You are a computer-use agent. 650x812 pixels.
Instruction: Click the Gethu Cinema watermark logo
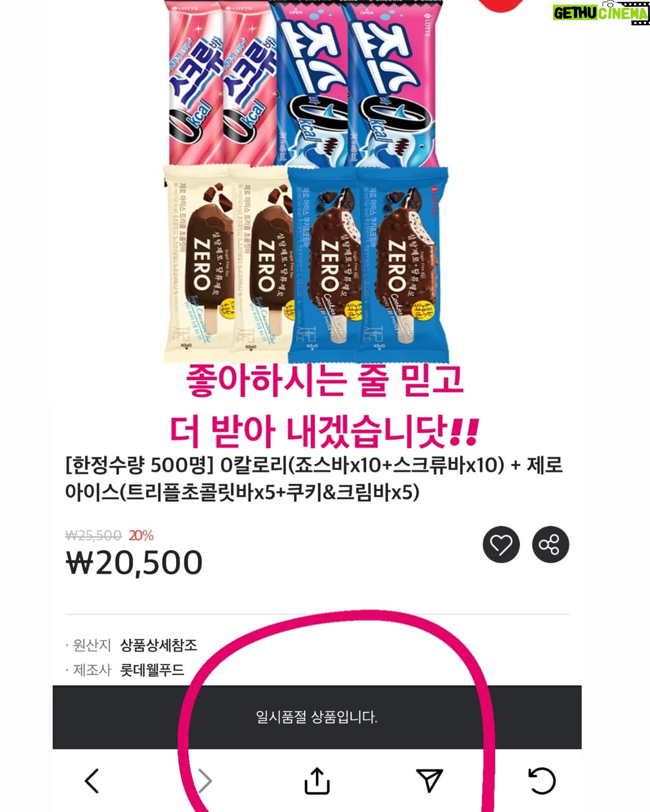[x=601, y=12]
